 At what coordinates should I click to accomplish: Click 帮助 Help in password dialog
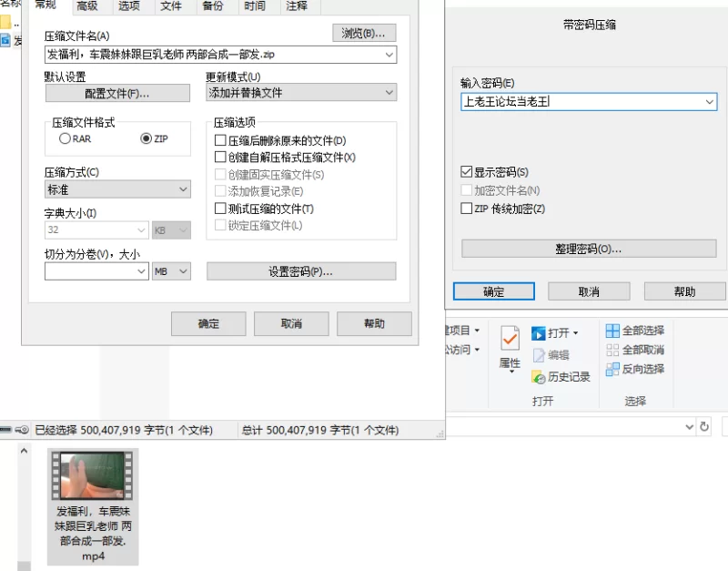point(685,291)
